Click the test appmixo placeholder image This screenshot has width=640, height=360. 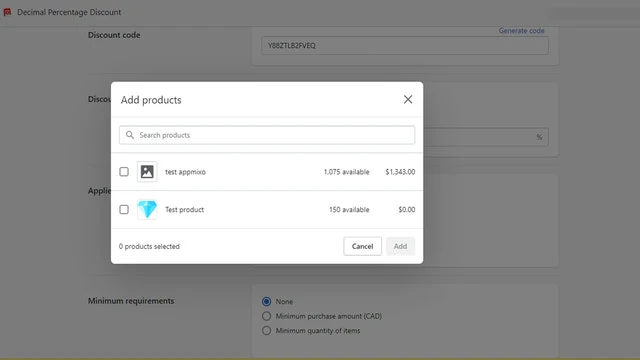coord(147,171)
